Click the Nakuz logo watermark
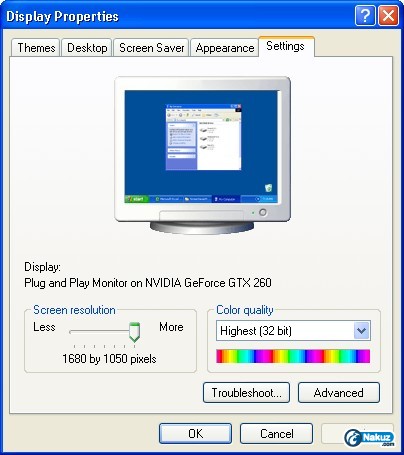This screenshot has height=455, width=404. tap(369, 438)
